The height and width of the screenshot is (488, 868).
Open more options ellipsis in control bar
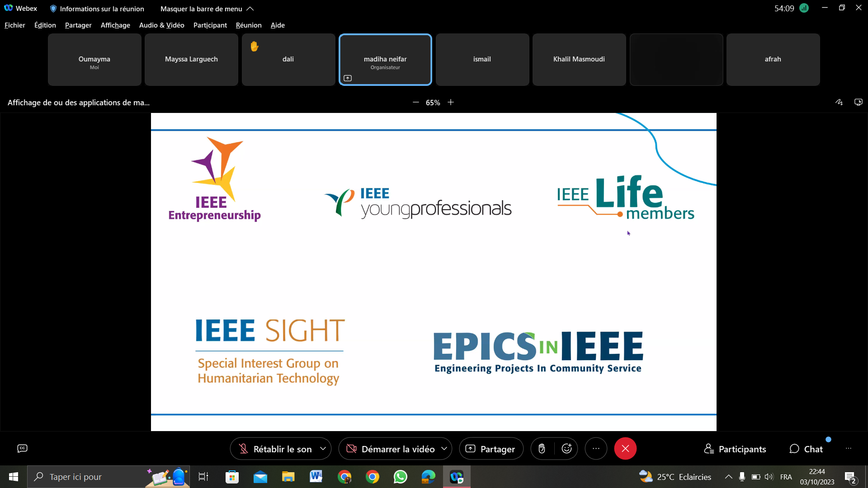point(596,449)
